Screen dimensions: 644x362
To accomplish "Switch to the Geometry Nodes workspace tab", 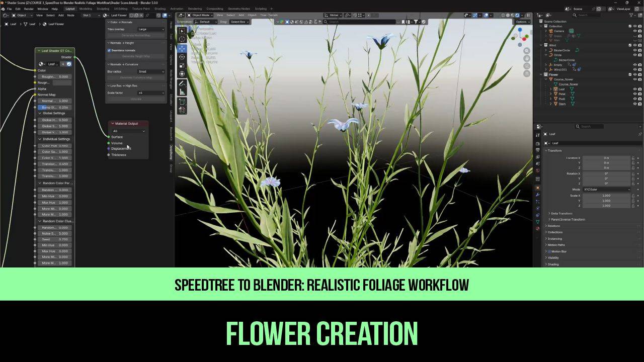I will pyautogui.click(x=239, y=9).
